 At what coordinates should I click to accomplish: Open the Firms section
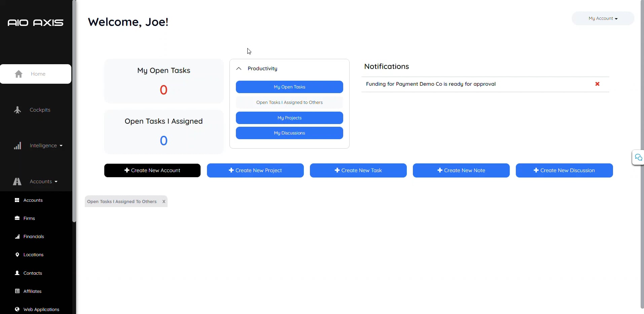(29, 218)
